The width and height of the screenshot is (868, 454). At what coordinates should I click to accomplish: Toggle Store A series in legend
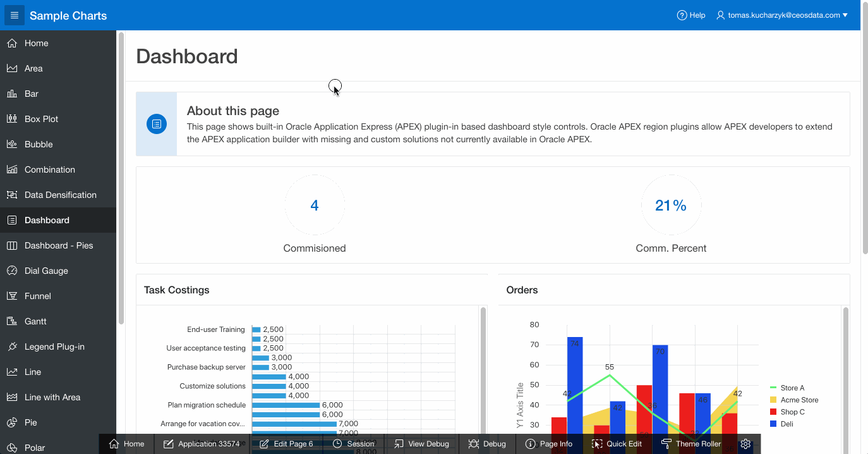[792, 388]
